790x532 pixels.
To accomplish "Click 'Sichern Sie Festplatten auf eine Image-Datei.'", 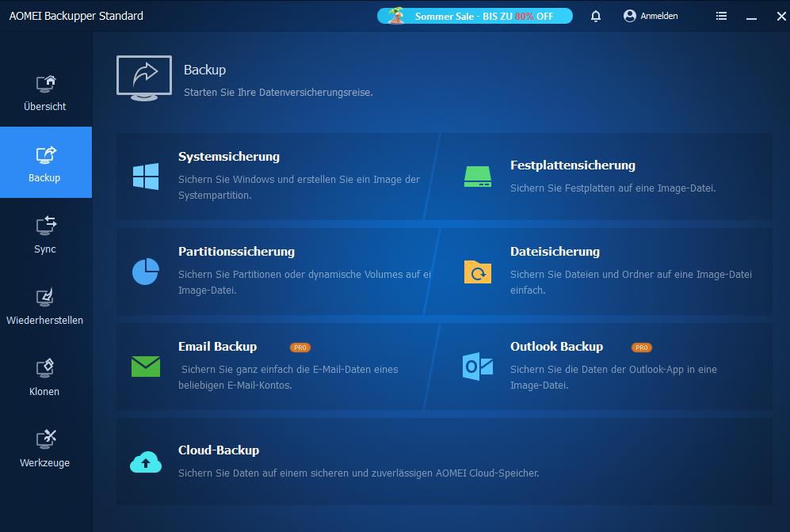I will pos(613,188).
